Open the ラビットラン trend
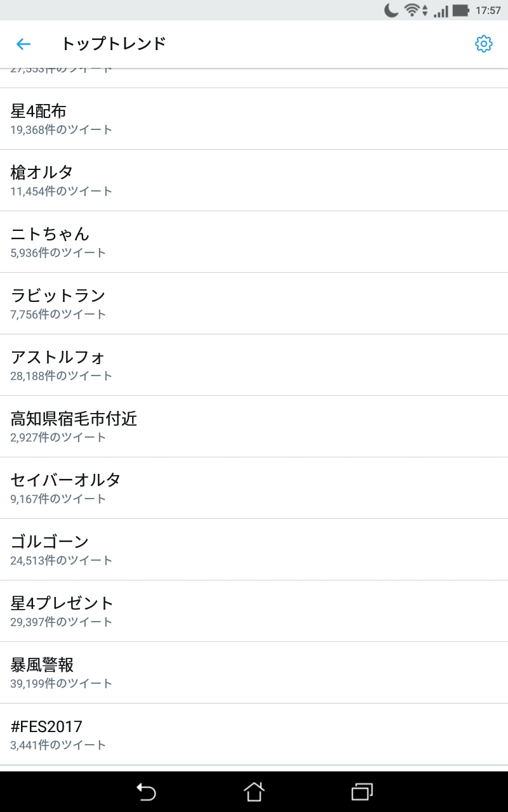This screenshot has height=812, width=508. click(254, 303)
